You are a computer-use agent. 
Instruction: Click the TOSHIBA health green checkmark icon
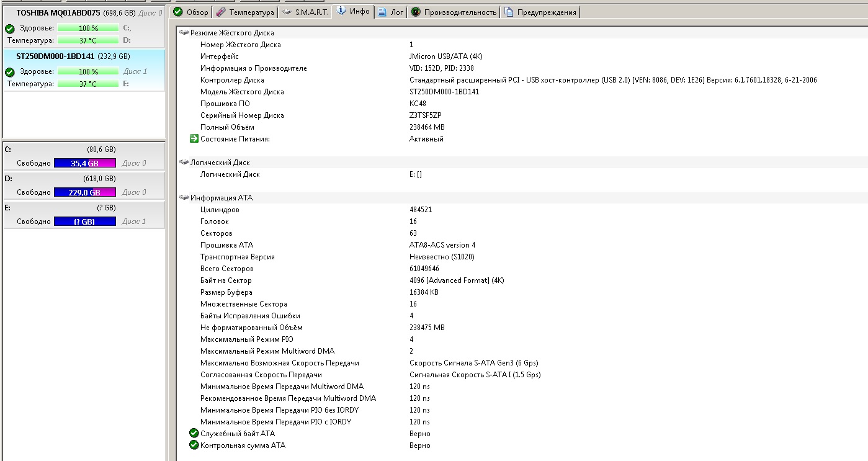10,29
